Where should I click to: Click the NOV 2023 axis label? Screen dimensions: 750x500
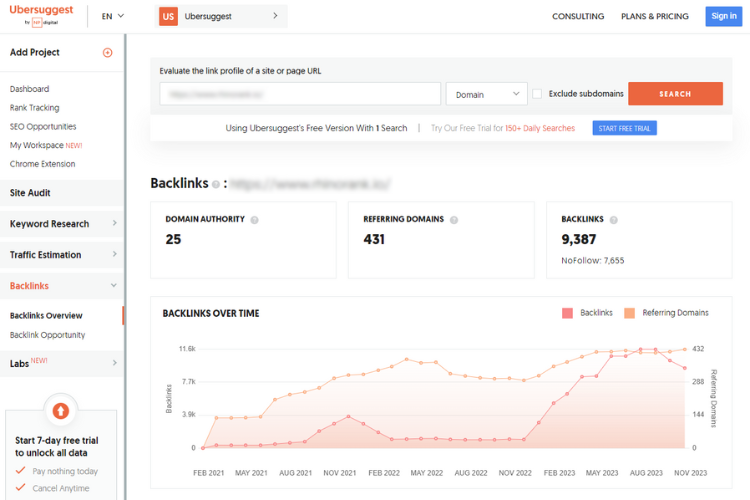coord(690,473)
